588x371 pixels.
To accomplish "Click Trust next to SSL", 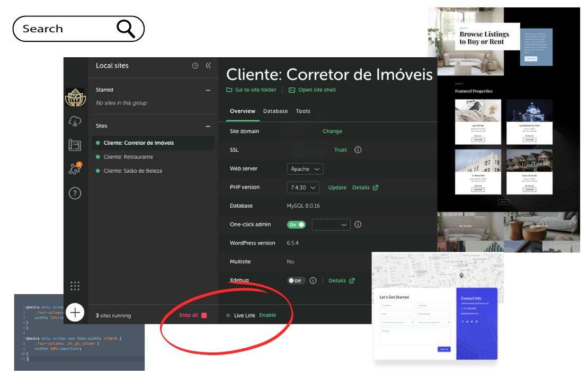I will tap(340, 149).
